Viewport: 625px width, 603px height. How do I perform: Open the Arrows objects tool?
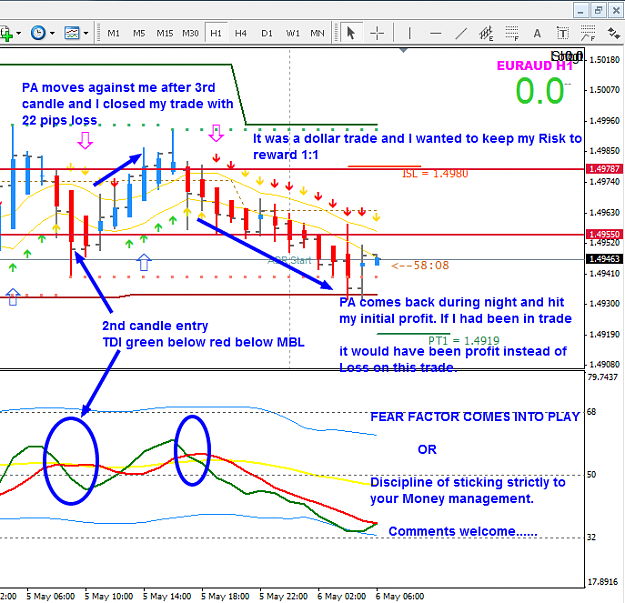coord(613,33)
